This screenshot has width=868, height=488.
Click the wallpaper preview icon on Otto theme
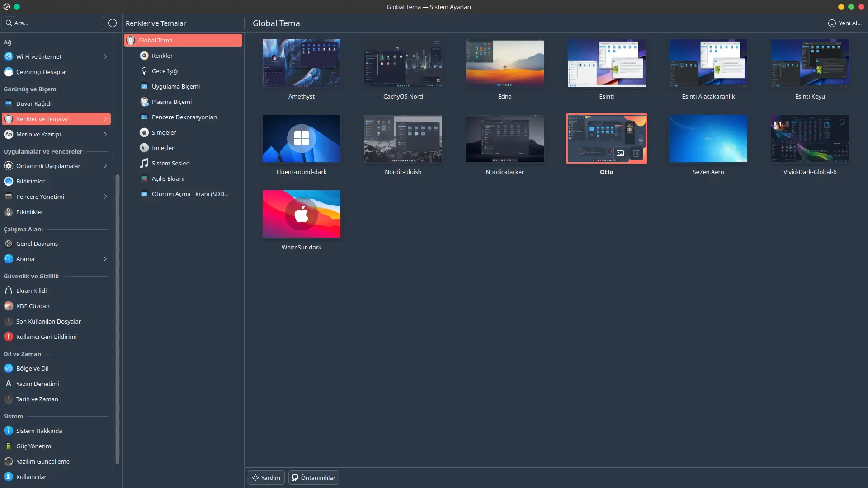pos(620,153)
